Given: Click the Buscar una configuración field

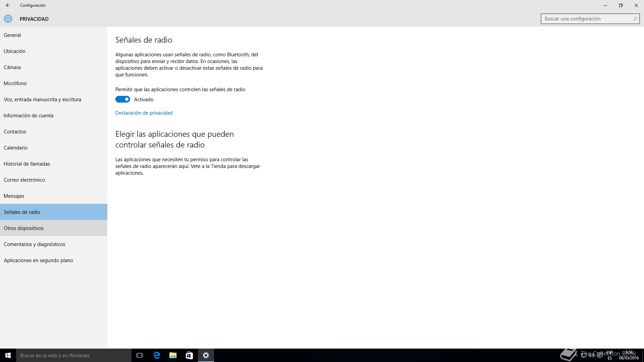Looking at the screenshot, I should [585, 19].
